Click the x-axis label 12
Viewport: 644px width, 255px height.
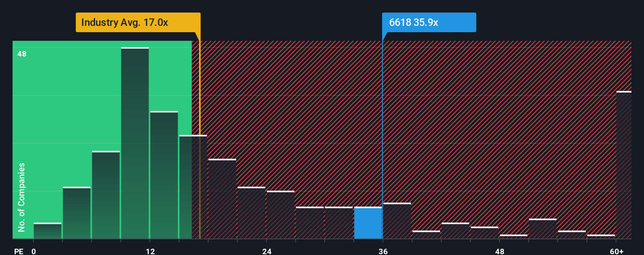[150, 251]
